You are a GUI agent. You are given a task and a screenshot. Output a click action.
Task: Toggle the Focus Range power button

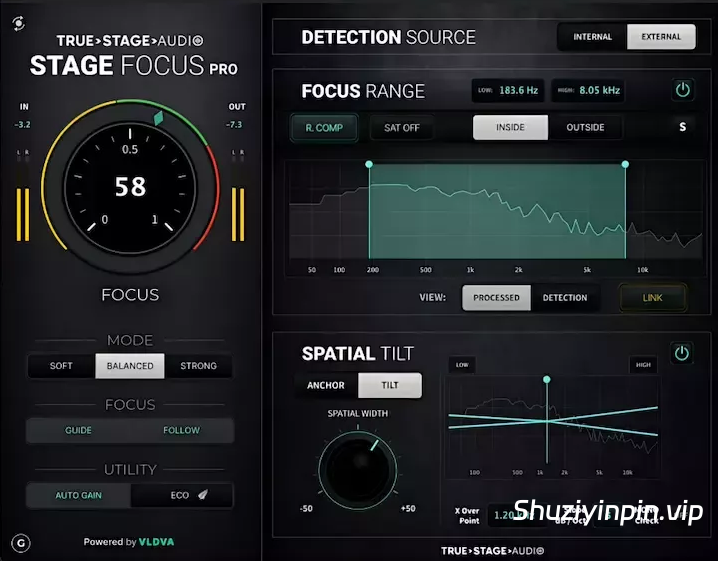(x=682, y=90)
